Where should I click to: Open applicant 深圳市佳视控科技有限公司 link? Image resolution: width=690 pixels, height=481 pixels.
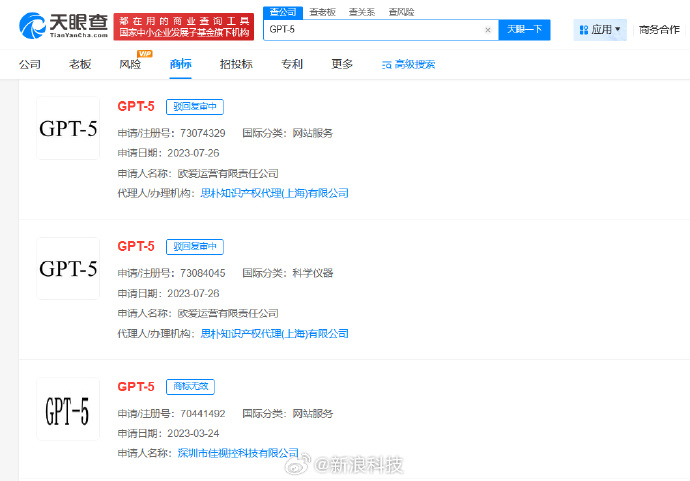[x=238, y=453]
